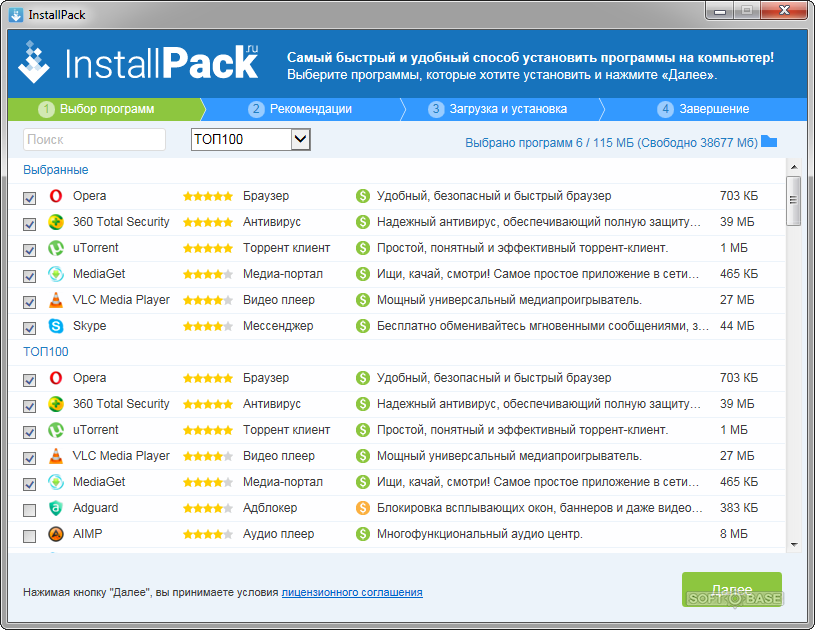
Task: Click the Adguard program name
Action: click(x=96, y=508)
